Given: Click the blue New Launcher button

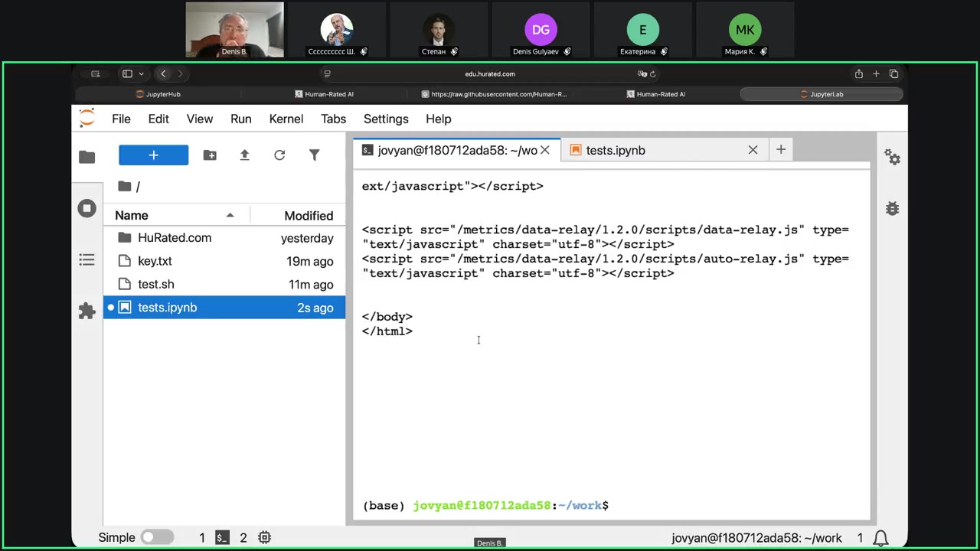Looking at the screenshot, I should coord(153,155).
